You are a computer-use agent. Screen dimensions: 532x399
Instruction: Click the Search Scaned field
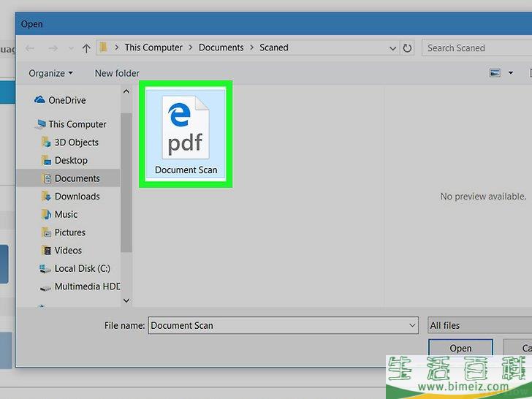[476, 47]
